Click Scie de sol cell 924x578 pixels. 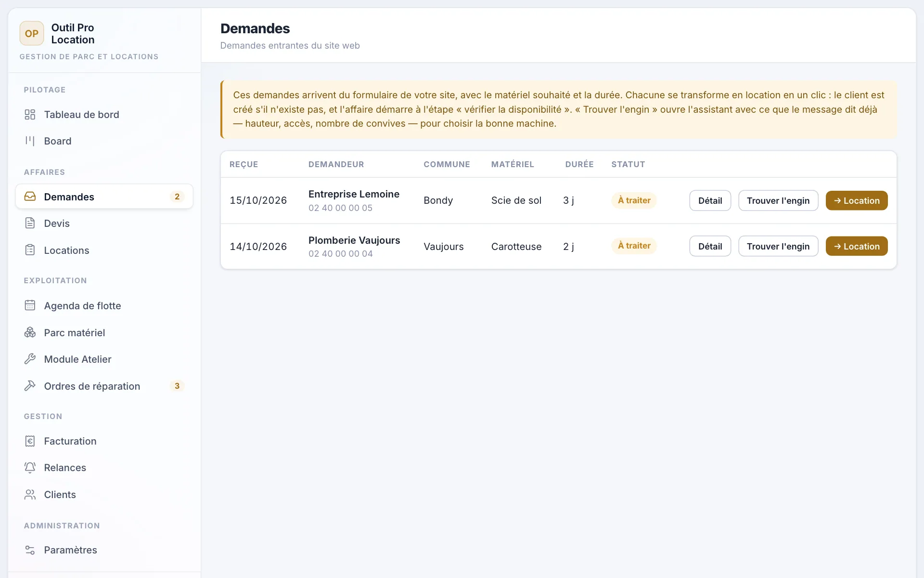click(x=516, y=200)
